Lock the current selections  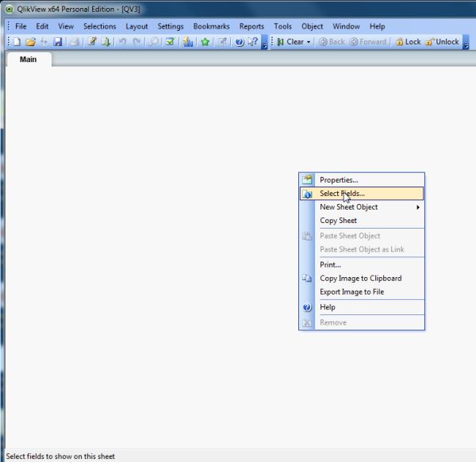(409, 42)
